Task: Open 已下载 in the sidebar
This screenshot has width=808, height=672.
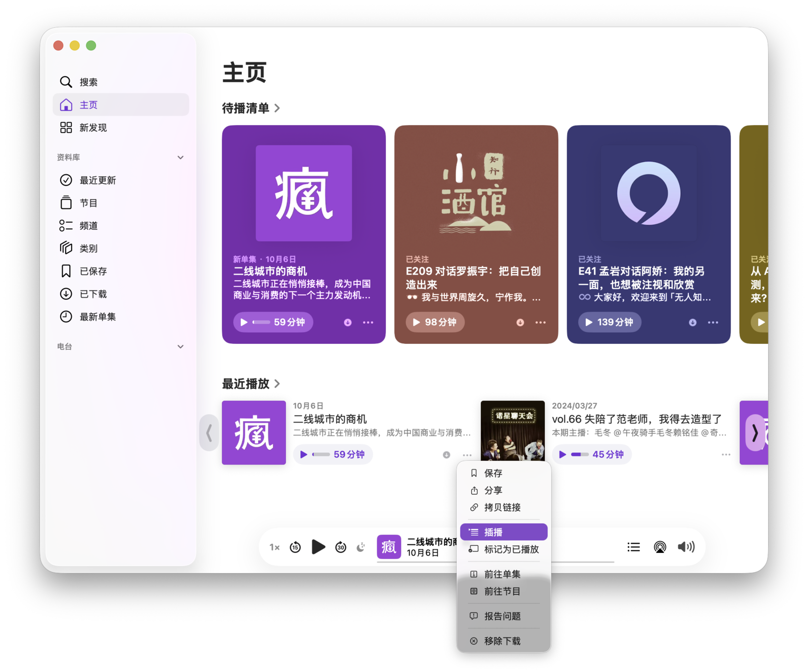Action: (93, 294)
